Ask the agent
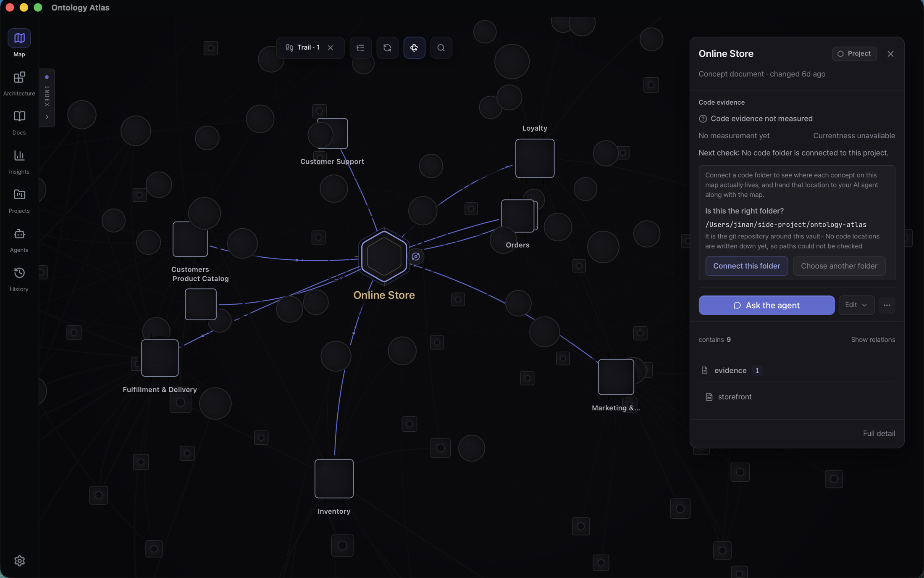This screenshot has width=924, height=578. pos(766,305)
